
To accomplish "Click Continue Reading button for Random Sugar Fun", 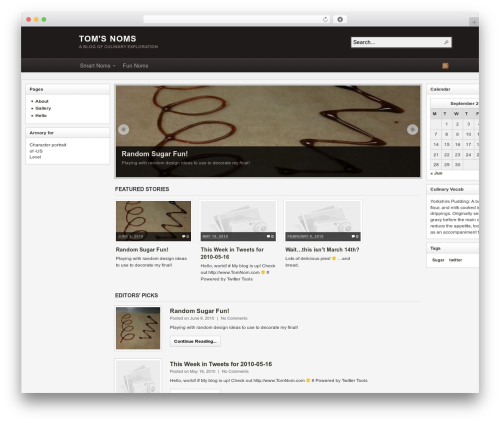I will (195, 341).
